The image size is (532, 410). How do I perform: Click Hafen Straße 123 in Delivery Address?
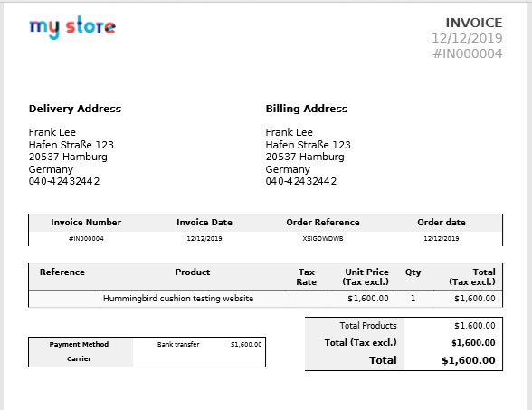[71, 145]
